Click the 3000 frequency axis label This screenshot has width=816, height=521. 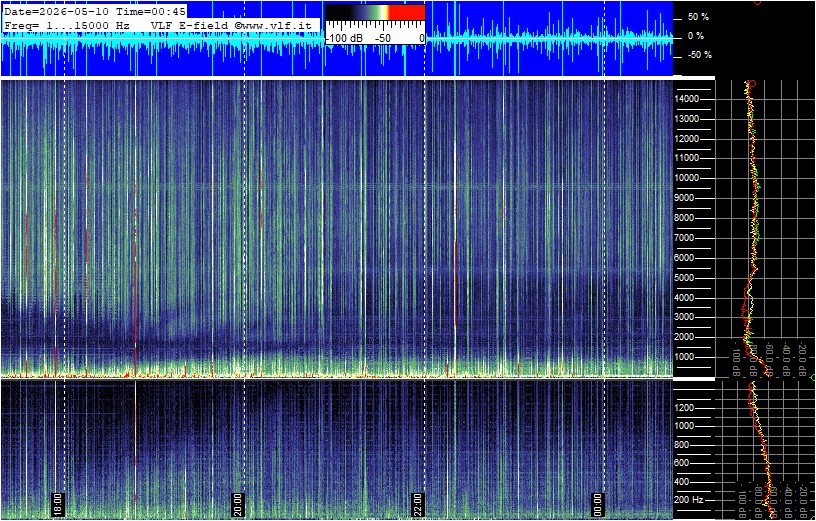point(685,317)
